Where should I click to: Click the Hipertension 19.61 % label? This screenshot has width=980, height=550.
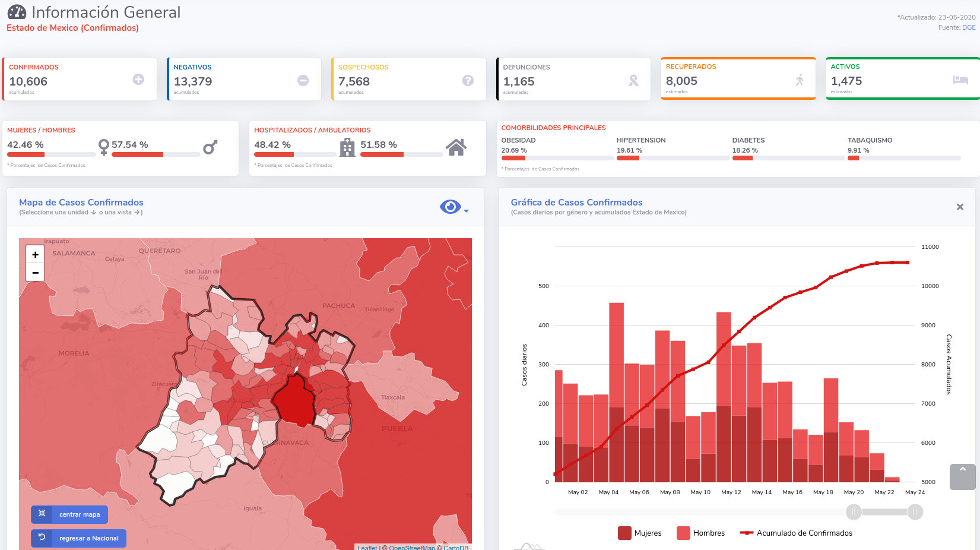[x=629, y=150]
